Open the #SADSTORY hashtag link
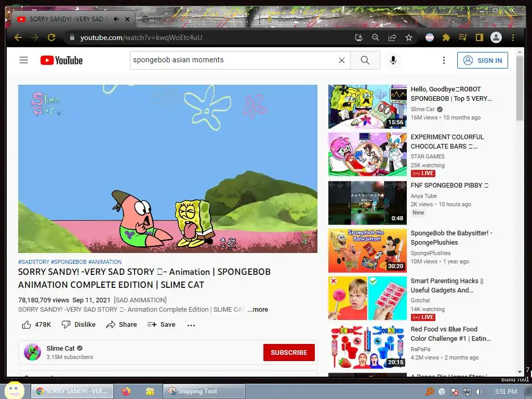532x399 pixels. point(34,262)
